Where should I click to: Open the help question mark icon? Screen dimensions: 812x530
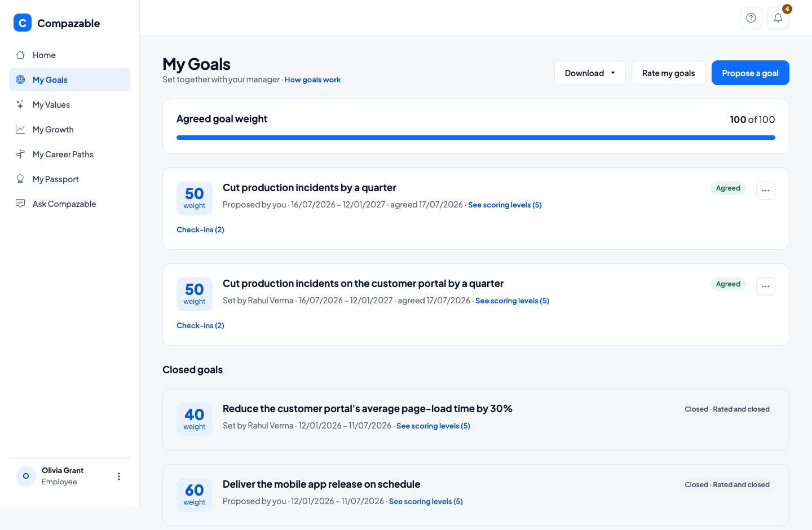point(751,18)
